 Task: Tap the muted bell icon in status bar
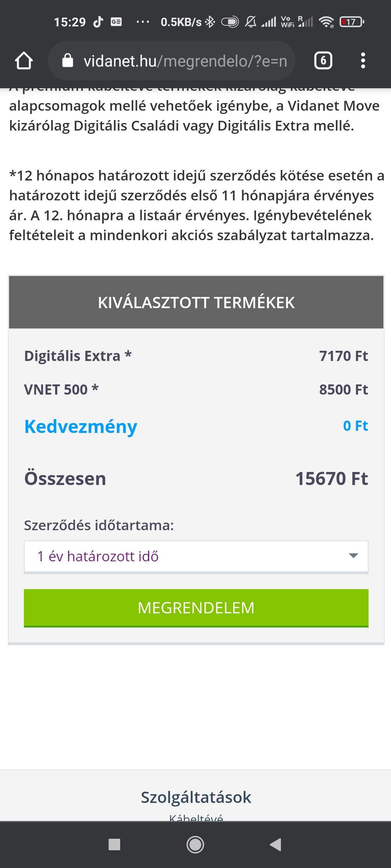[251, 22]
